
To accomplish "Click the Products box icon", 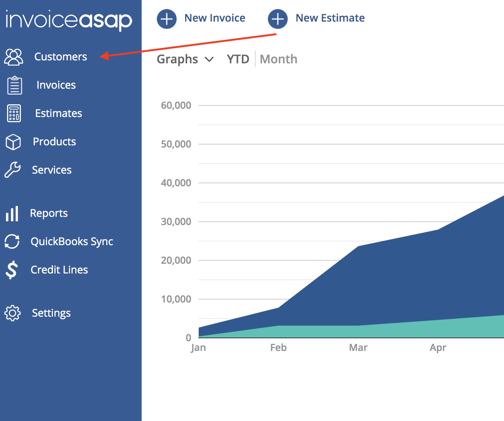I will click(13, 142).
